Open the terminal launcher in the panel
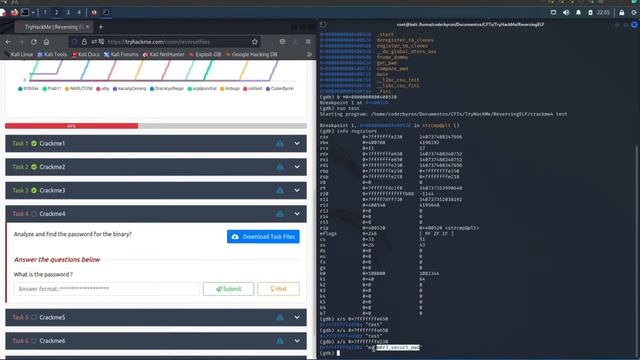 [x=25, y=12]
